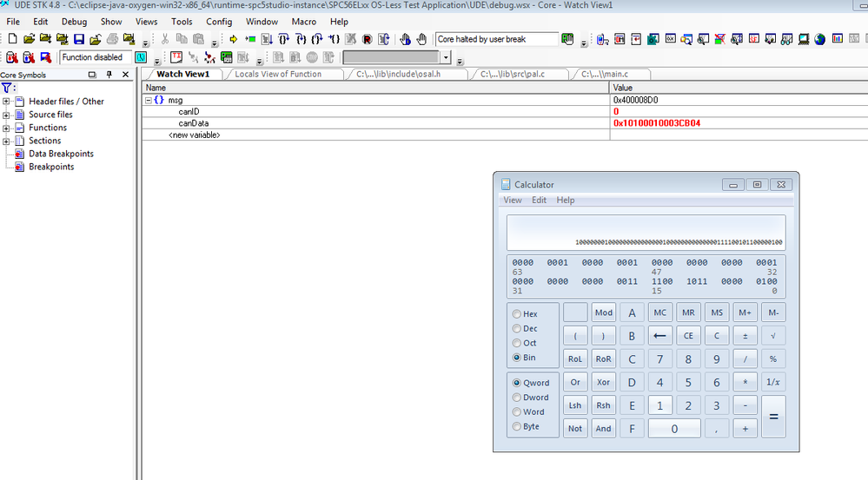Click the Function disabled field
Screen dimensions: 868x480
pos(96,57)
